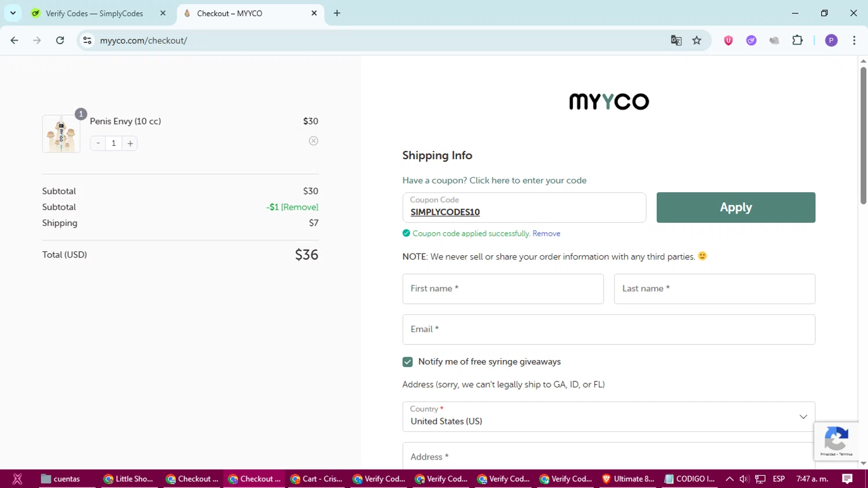Switch to Cart - Cris... taskbar window
868x488 pixels.
[x=317, y=479]
